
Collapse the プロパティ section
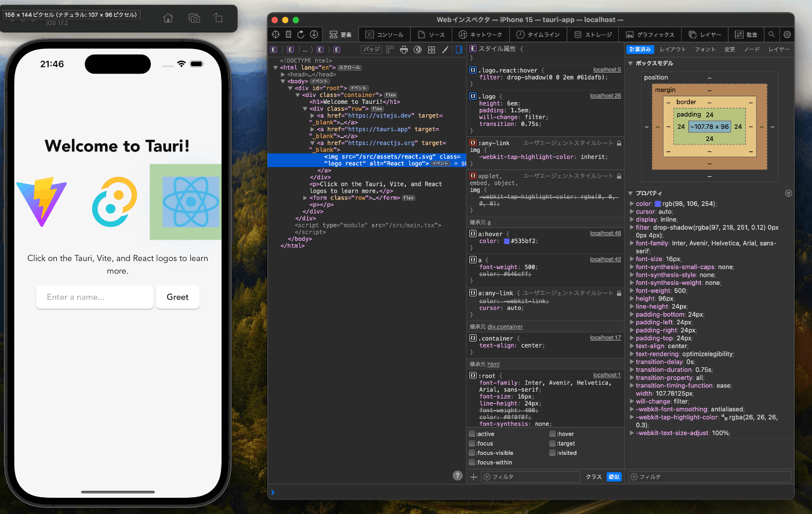pos(631,194)
